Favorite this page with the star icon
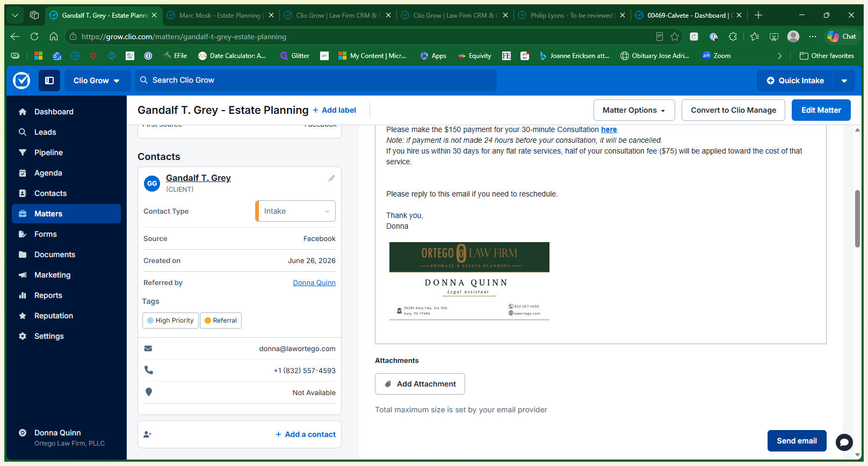This screenshot has width=868, height=466. pos(675,37)
